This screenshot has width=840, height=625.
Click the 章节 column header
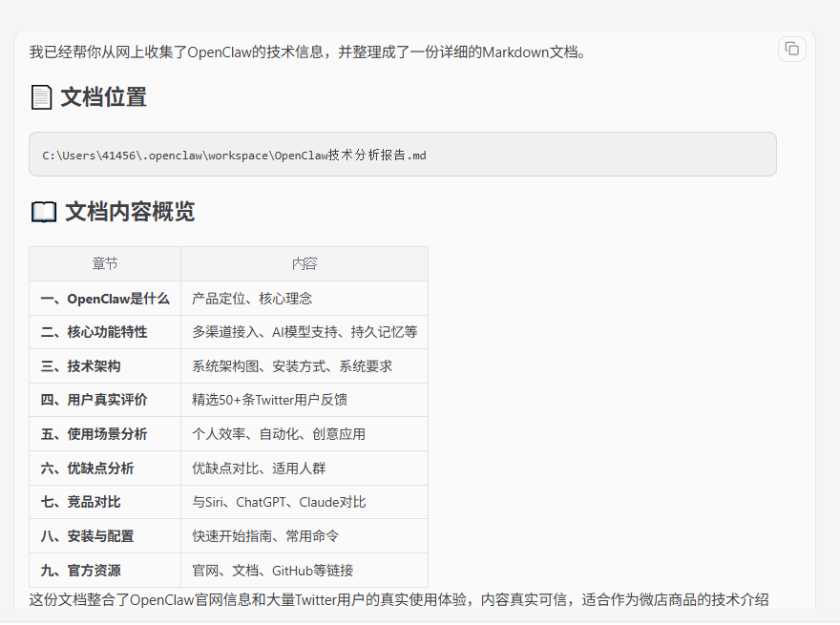105,264
